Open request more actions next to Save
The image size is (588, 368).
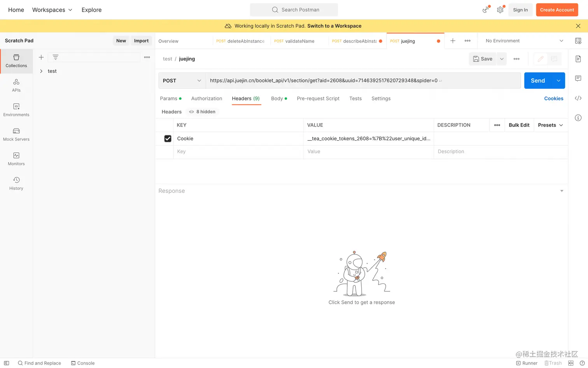coord(516,59)
